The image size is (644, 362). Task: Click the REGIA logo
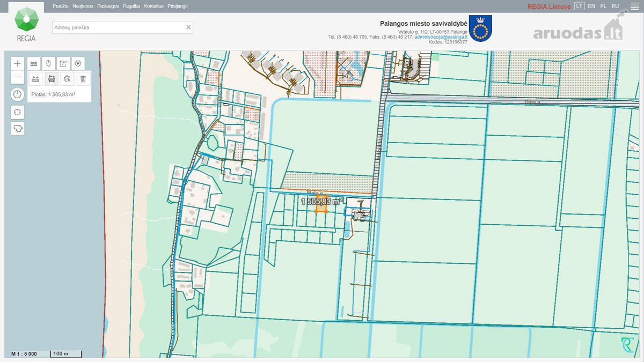26,25
